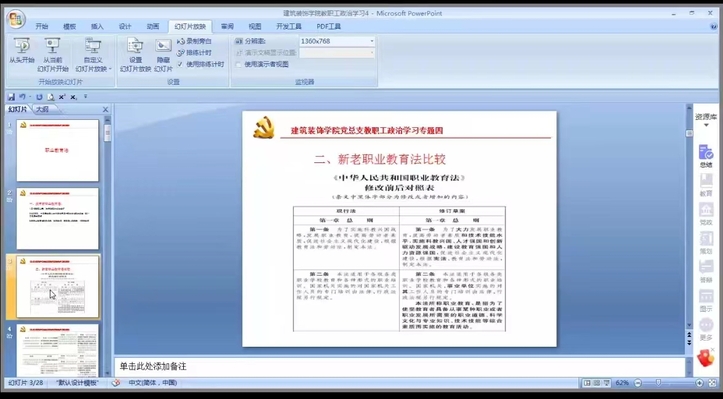Expand the 资源库 panel arrow
This screenshot has height=399, width=723.
[705, 125]
